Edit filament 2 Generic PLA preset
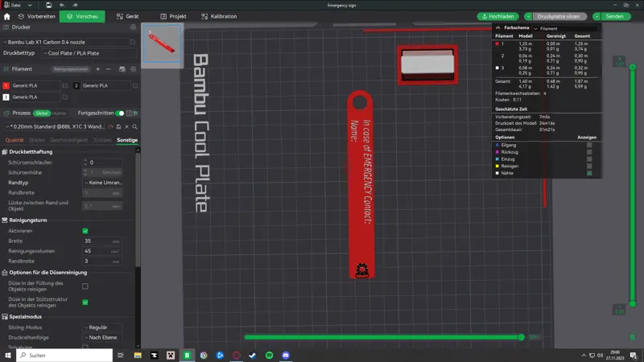644x362 pixels. click(135, 85)
